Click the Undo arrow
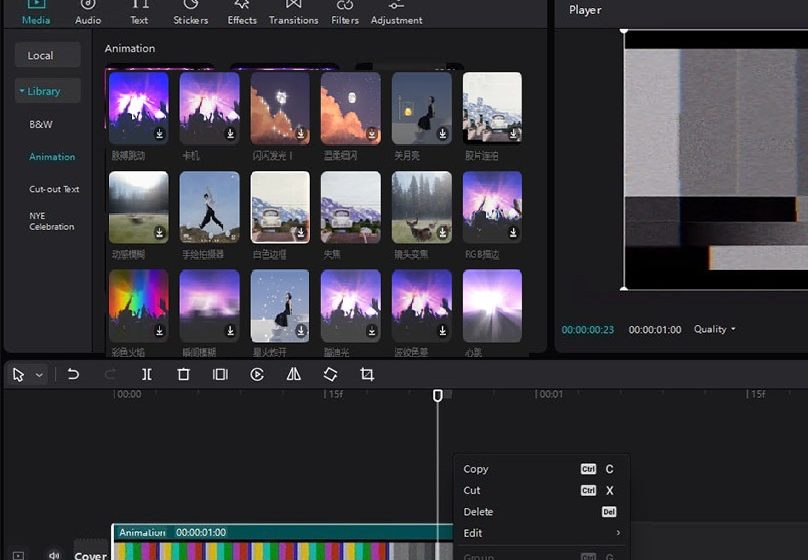Viewport: 808px width, 560px height. click(x=73, y=374)
